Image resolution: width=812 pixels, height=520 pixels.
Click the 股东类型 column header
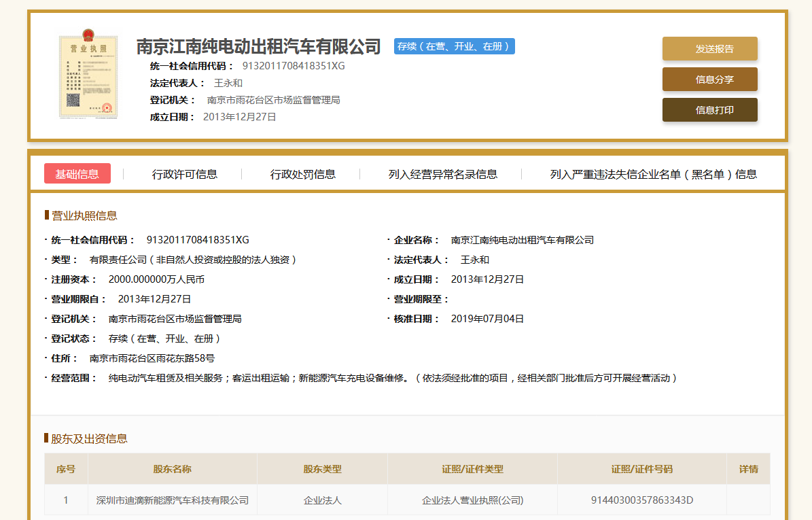tap(322, 469)
